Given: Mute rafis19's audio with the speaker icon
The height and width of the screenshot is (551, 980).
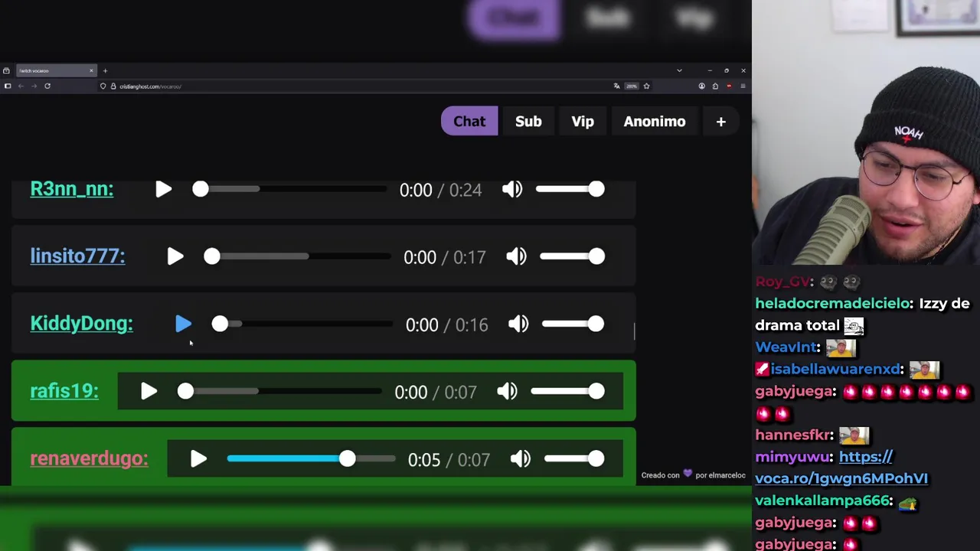Looking at the screenshot, I should 507,392.
